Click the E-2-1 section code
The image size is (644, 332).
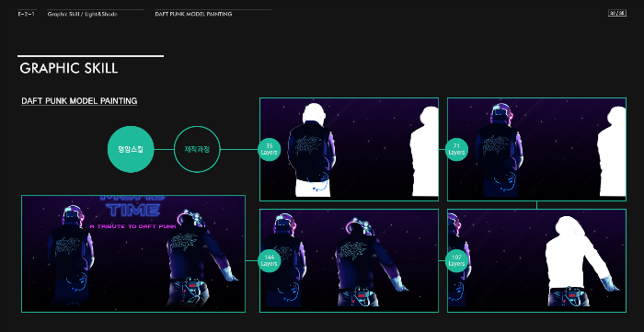tap(26, 14)
